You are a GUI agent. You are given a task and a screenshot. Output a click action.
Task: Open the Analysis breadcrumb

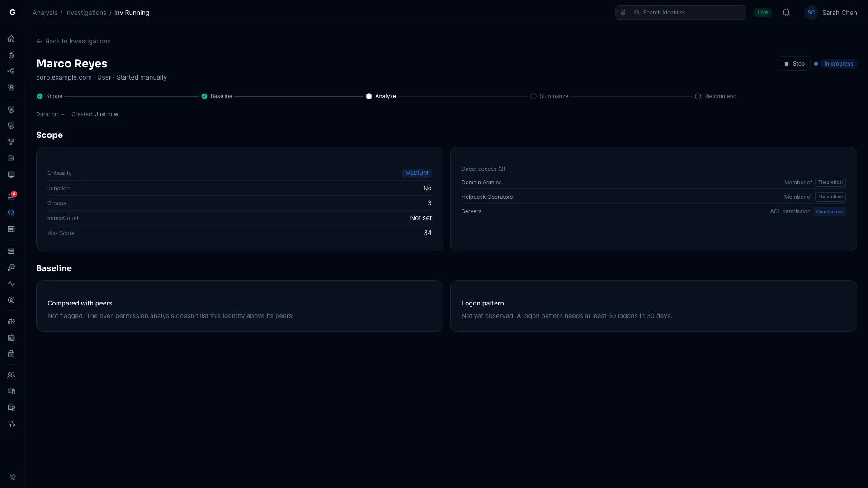pos(45,13)
